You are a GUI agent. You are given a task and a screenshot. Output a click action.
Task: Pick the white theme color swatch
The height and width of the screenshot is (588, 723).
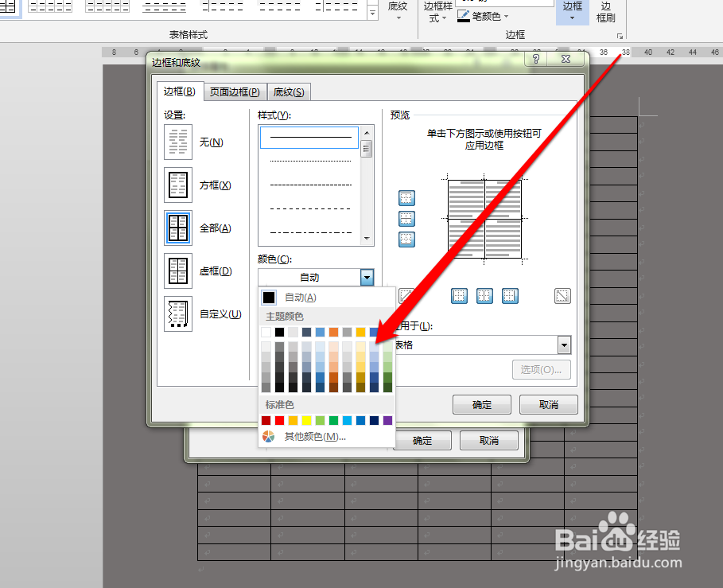tap(266, 332)
